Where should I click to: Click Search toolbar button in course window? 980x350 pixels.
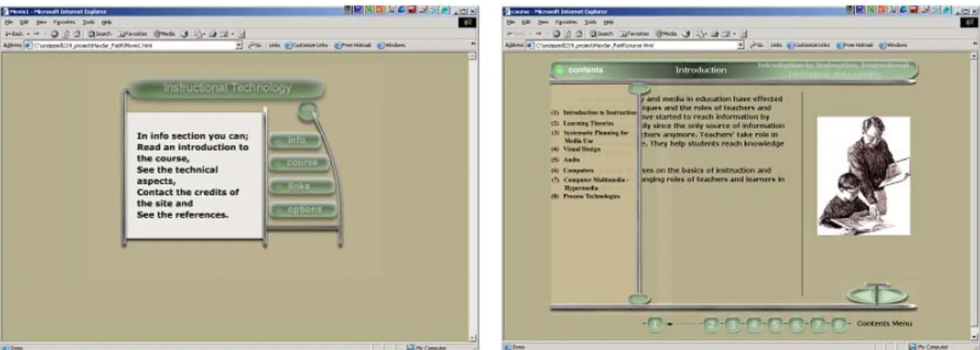(602, 33)
